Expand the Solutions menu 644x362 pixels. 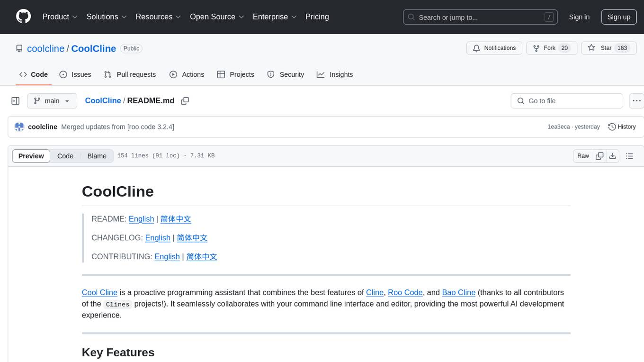click(x=107, y=17)
